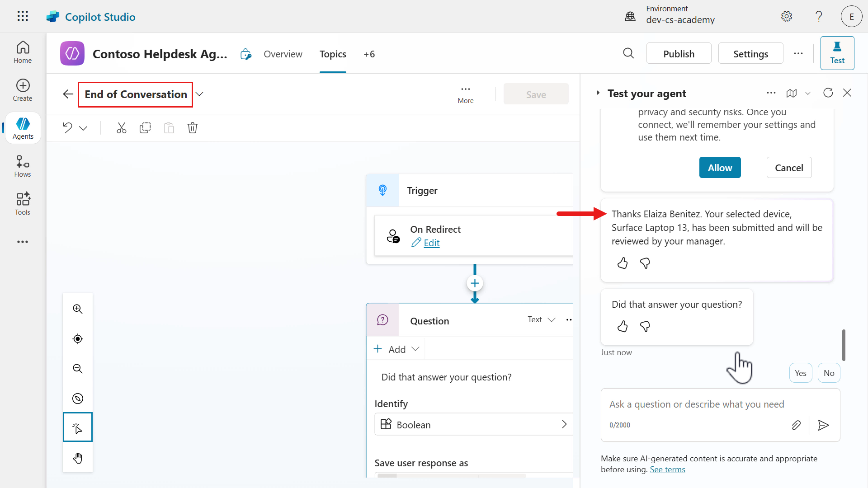Click the chat panel vertical scrollbar
The image size is (868, 488).
(844, 345)
